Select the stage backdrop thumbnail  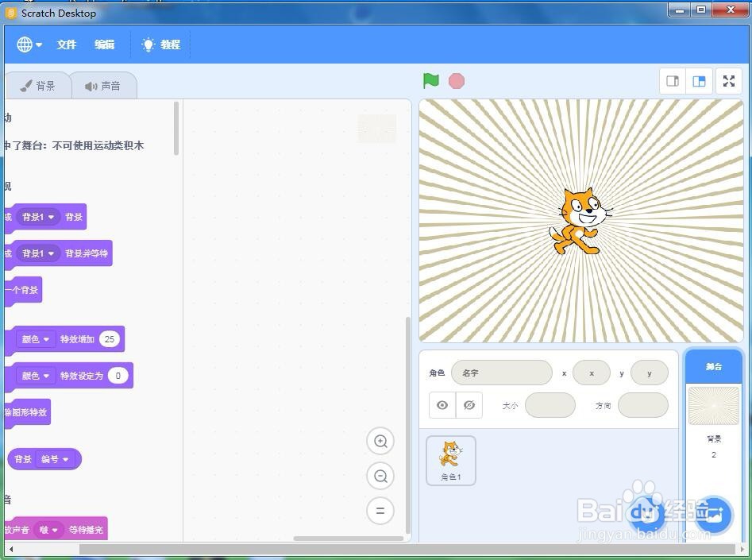click(x=714, y=406)
